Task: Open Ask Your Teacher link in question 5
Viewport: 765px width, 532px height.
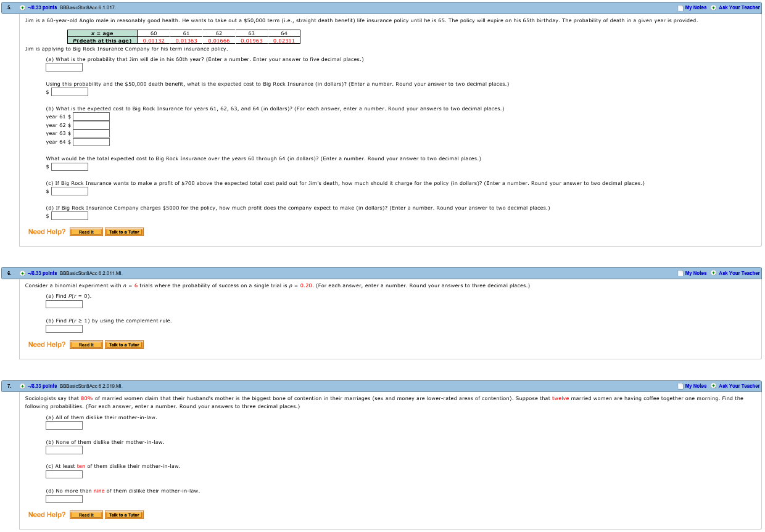Action: click(739, 7)
